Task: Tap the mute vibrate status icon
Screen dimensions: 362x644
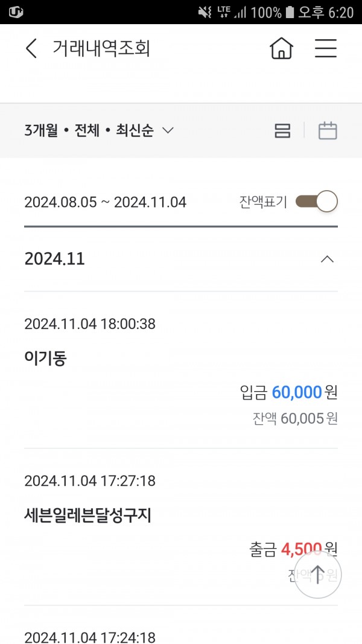Action: pos(205,12)
